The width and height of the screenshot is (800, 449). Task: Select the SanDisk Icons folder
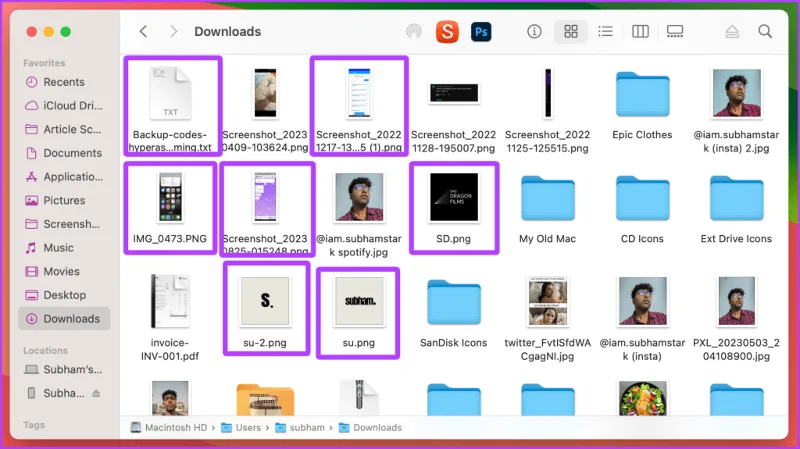coord(454,303)
